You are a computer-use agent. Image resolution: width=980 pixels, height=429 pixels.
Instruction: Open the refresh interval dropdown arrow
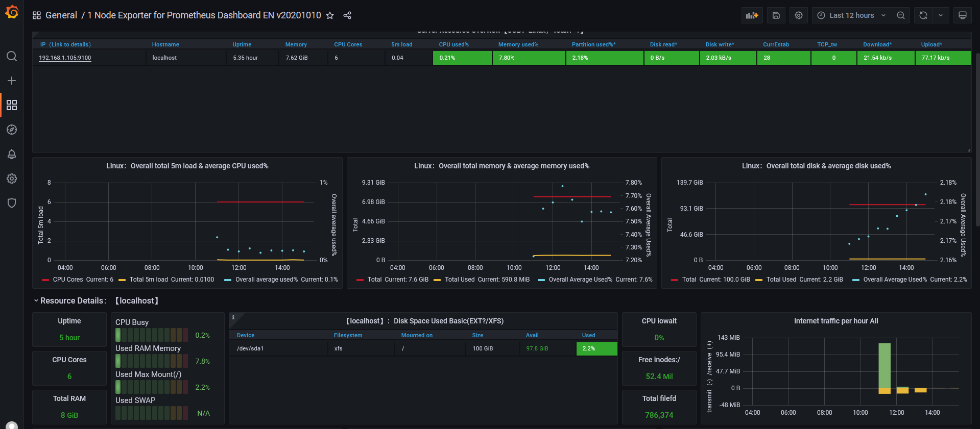pos(941,15)
